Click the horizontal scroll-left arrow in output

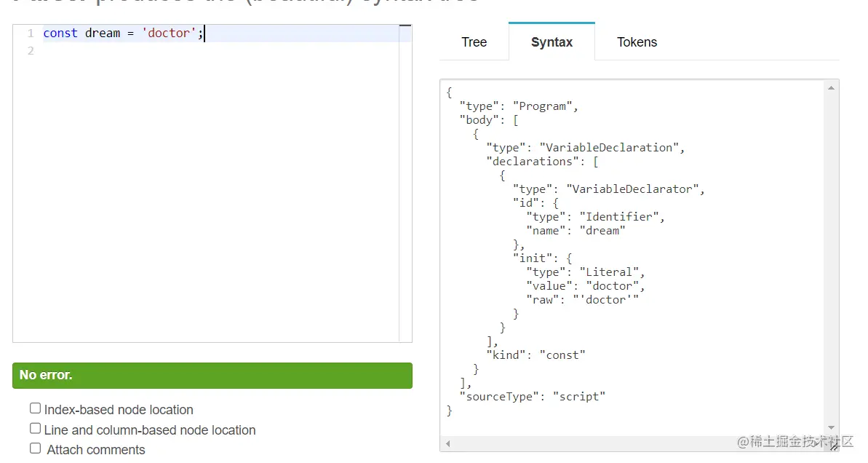click(448, 443)
